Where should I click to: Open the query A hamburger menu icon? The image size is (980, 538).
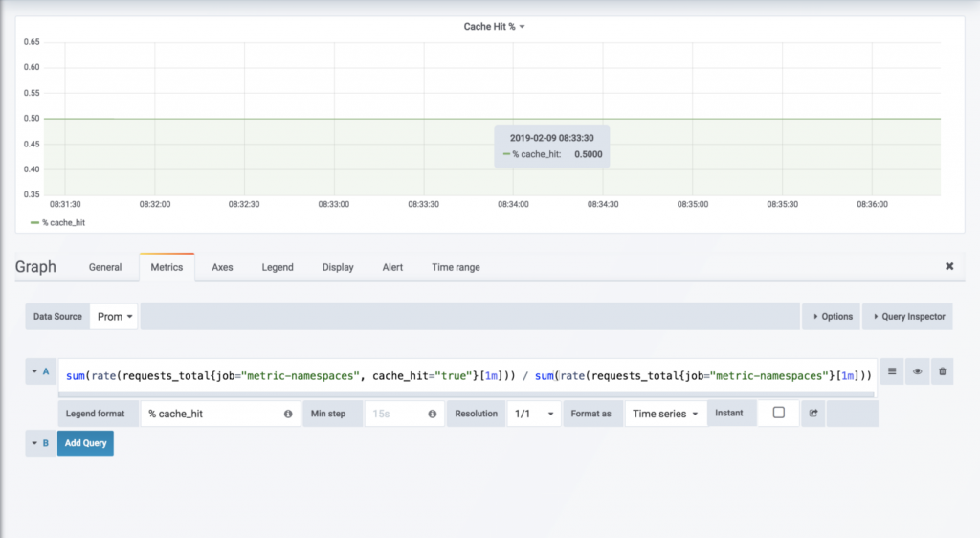(x=892, y=371)
